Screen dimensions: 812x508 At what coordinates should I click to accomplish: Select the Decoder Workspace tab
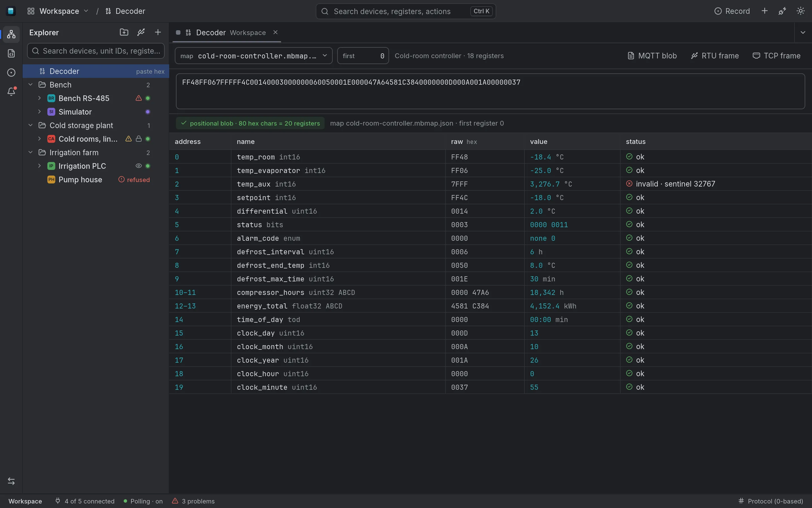227,32
